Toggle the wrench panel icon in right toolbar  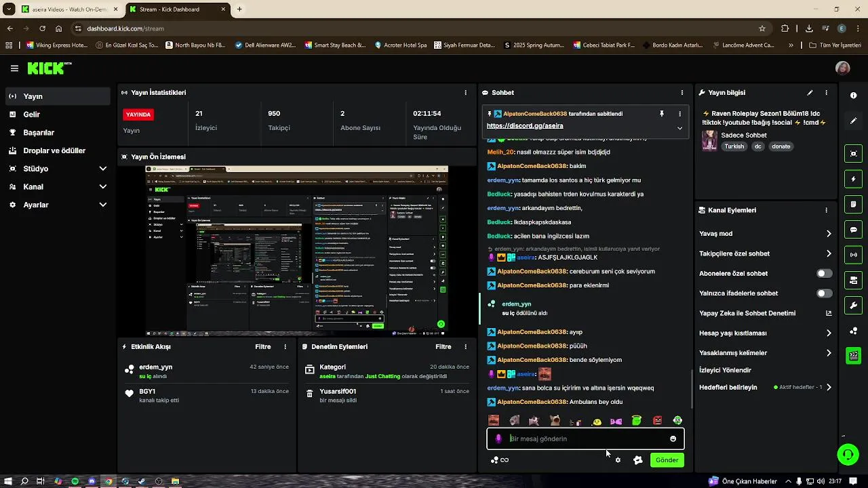853,305
